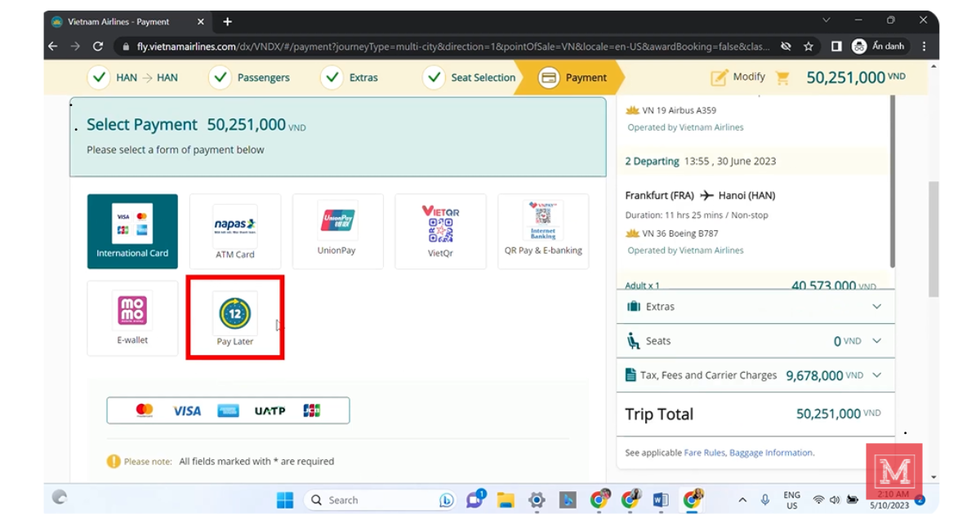This screenshot has height=514, width=980.
Task: Open Chrome three-dot menu
Action: pyautogui.click(x=924, y=47)
